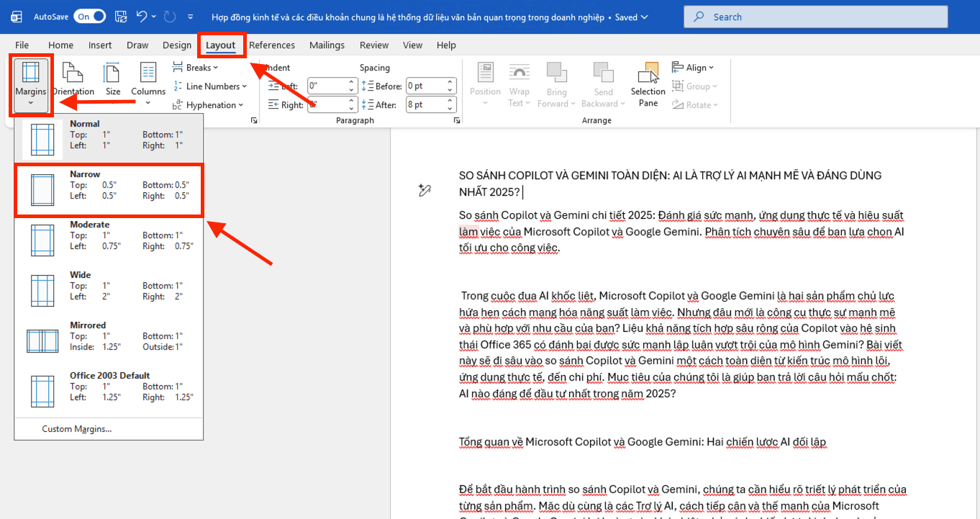
Task: Open the page Size options
Action: tap(113, 79)
